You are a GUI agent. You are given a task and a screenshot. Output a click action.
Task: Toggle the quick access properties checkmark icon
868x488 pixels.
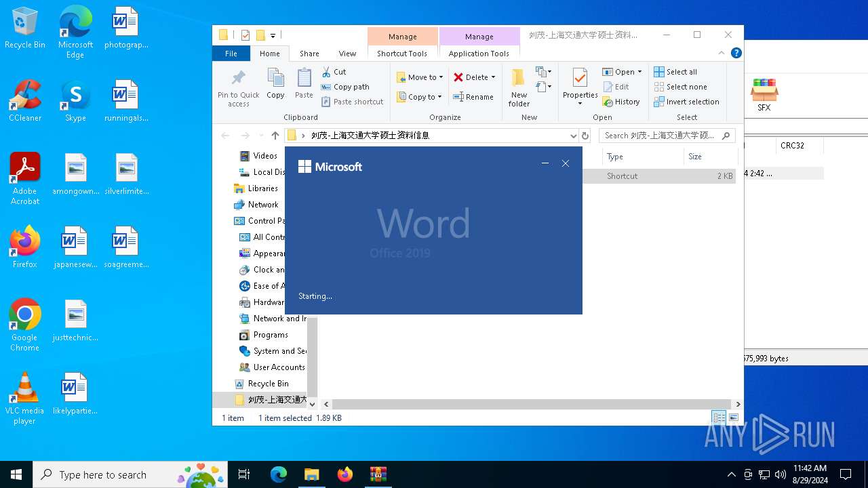(x=245, y=35)
